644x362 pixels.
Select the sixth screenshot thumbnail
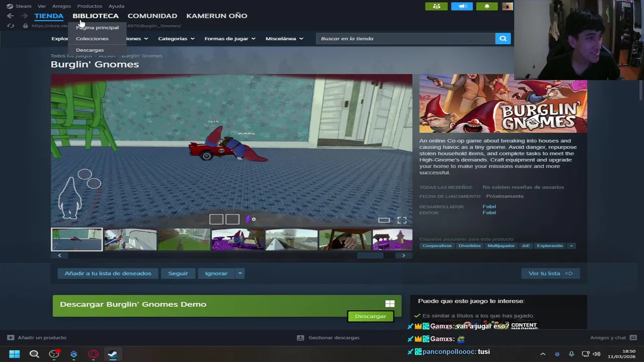(345, 239)
